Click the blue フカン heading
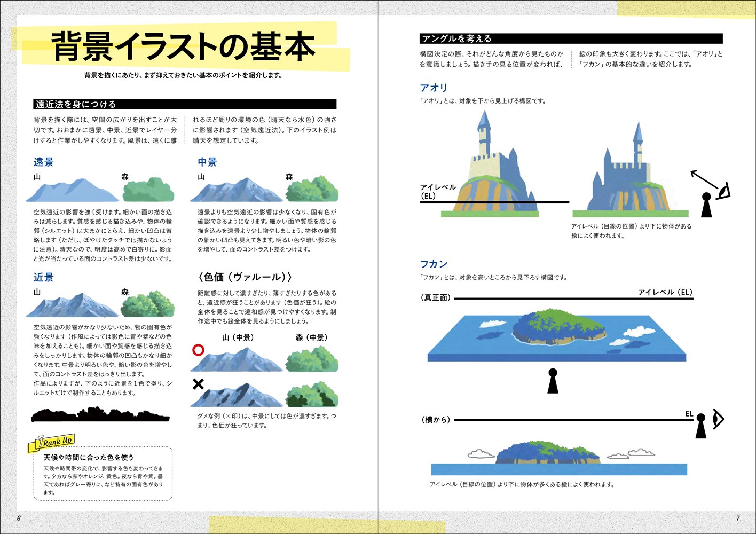Image resolution: width=756 pixels, height=534 pixels. (434, 264)
